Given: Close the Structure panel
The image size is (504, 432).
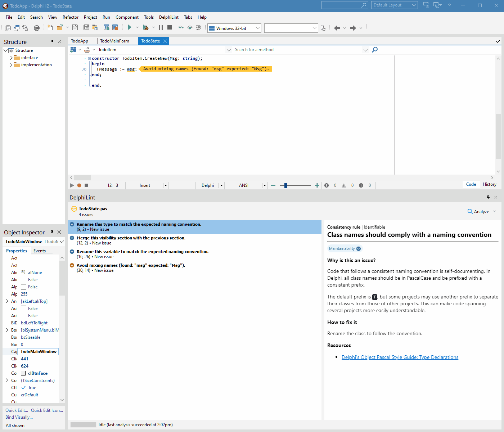Looking at the screenshot, I should (x=59, y=42).
